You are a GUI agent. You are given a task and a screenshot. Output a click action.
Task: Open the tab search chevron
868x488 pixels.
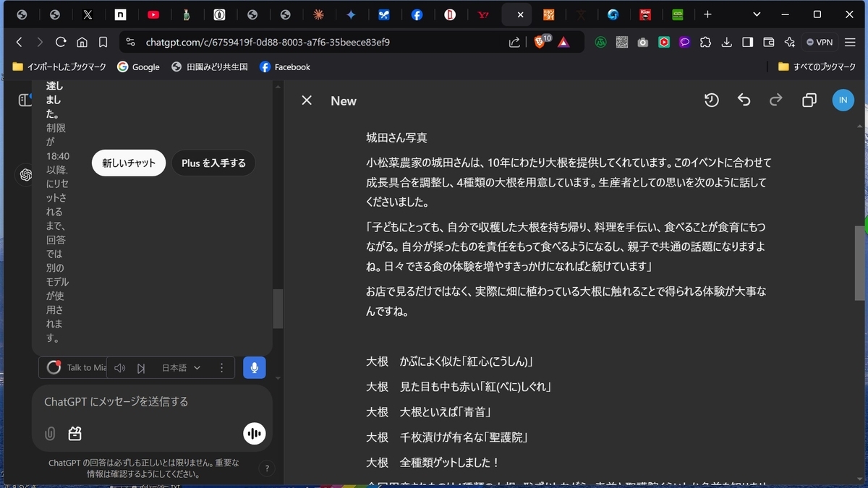(x=757, y=14)
